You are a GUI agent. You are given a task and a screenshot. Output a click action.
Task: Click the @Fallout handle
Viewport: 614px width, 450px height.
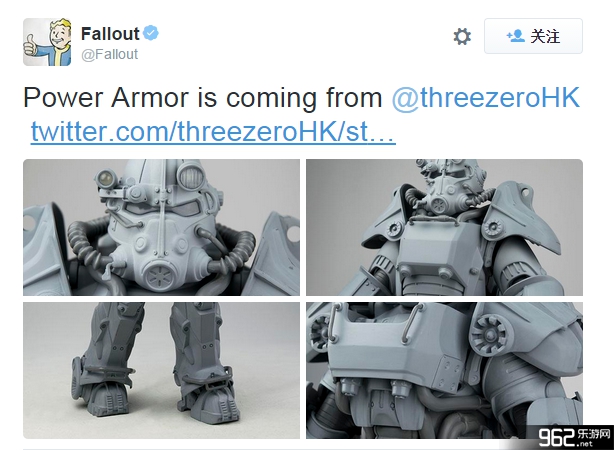pos(109,54)
